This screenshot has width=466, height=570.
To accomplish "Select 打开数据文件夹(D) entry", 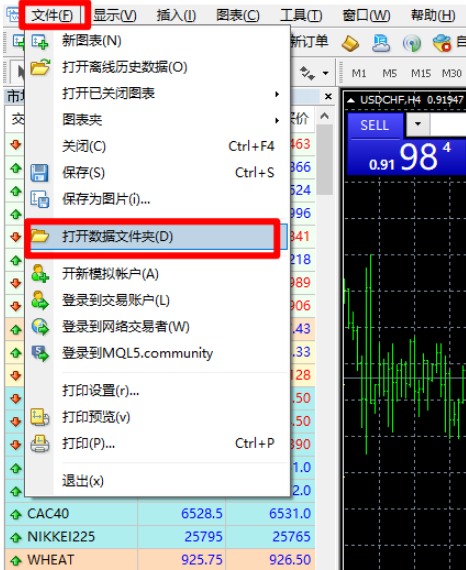I will (157, 237).
